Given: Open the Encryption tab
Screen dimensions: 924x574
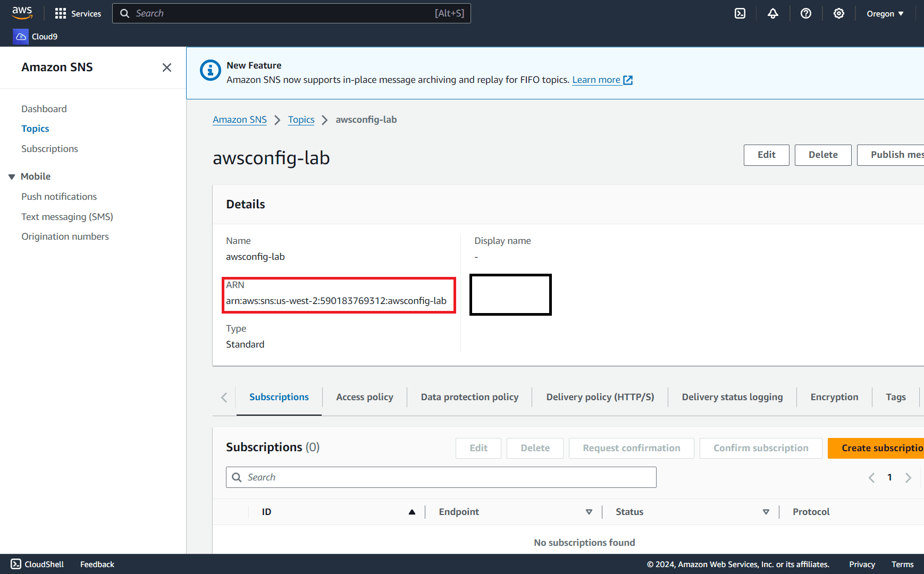Looking at the screenshot, I should (834, 397).
